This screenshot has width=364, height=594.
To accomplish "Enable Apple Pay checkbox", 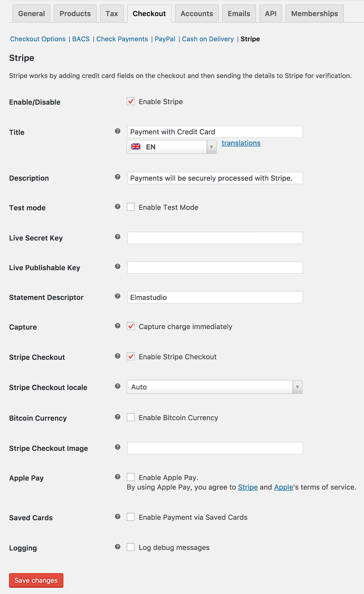I will point(131,477).
